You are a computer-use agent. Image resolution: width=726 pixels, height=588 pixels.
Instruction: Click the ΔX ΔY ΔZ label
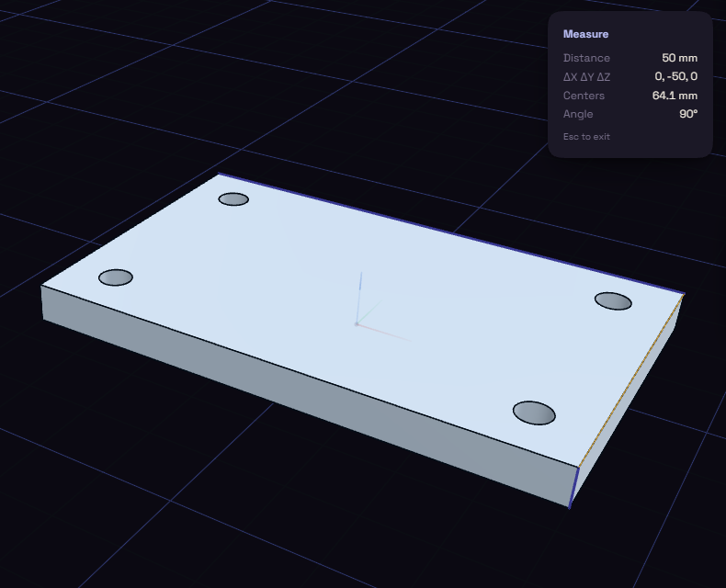coord(586,77)
